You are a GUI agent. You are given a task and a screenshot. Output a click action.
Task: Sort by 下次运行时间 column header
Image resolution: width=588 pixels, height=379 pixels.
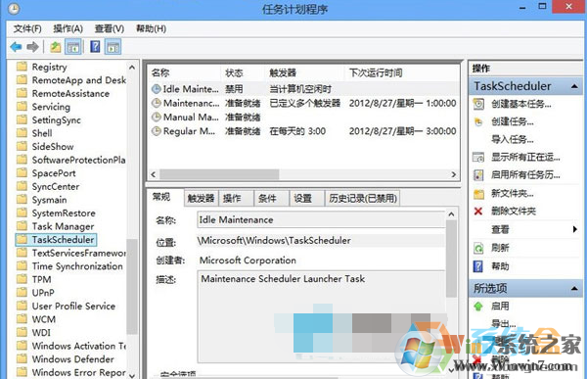coord(401,72)
